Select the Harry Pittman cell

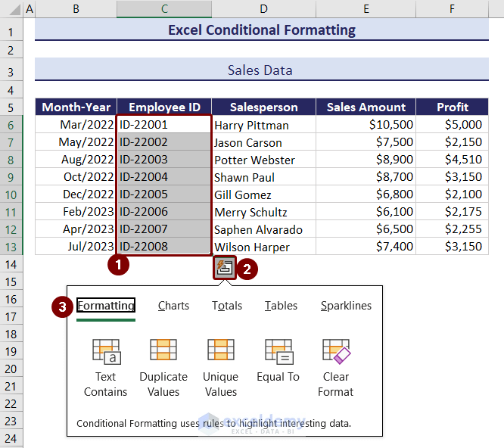click(x=264, y=124)
